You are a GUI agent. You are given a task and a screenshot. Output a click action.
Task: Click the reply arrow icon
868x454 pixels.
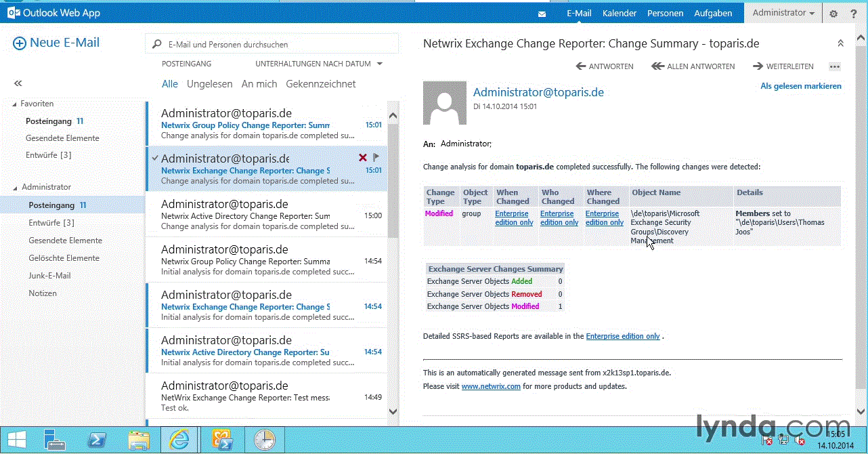pyautogui.click(x=581, y=66)
